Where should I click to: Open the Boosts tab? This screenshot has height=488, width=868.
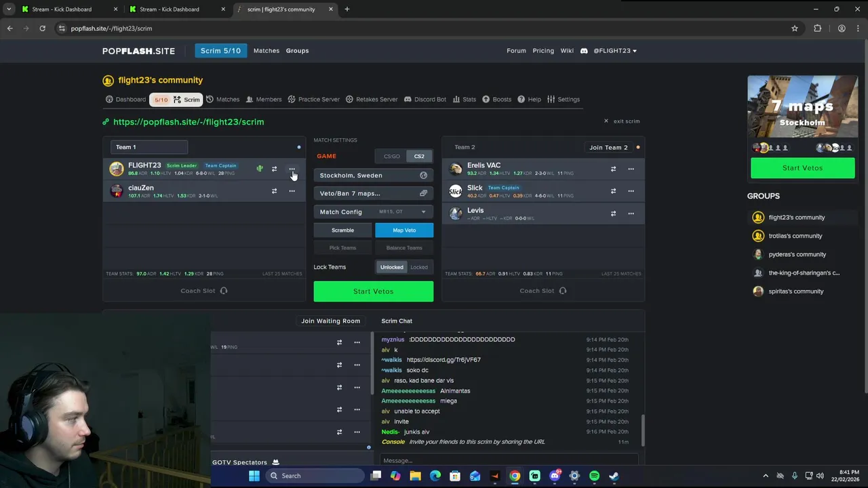pyautogui.click(x=497, y=100)
